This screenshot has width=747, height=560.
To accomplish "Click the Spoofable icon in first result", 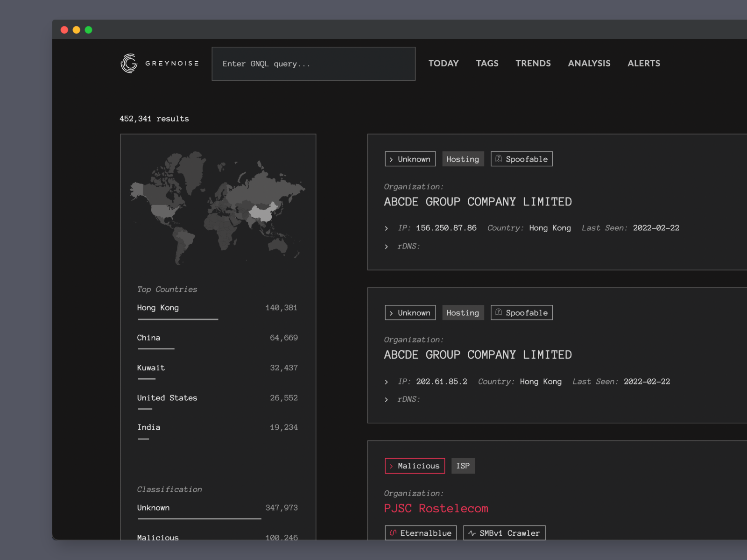I will [499, 159].
